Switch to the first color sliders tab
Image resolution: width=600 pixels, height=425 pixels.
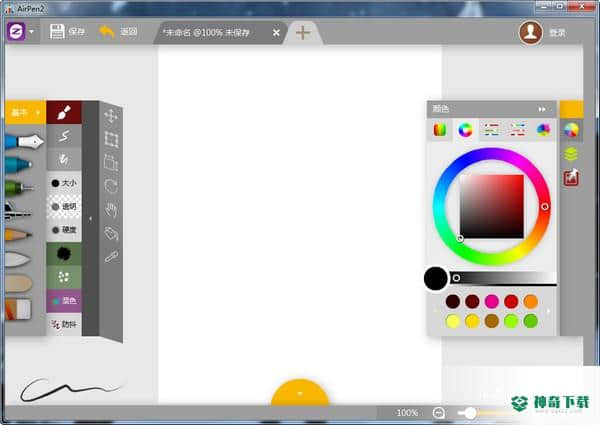[x=491, y=130]
